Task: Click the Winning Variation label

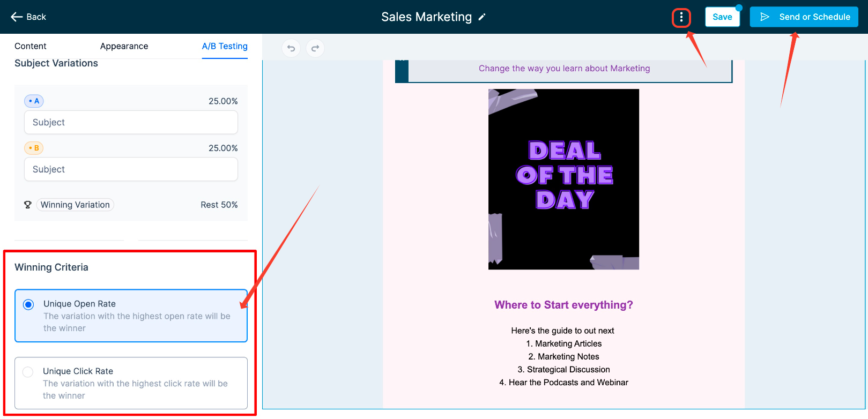Action: coord(75,205)
